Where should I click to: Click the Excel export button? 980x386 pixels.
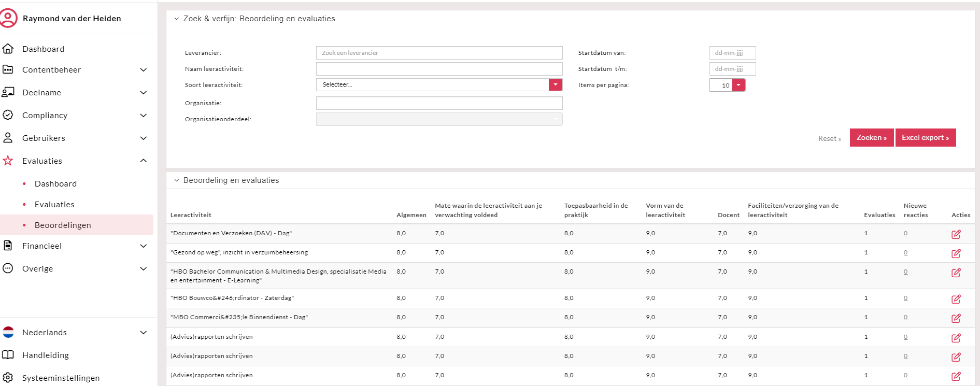pyautogui.click(x=925, y=138)
